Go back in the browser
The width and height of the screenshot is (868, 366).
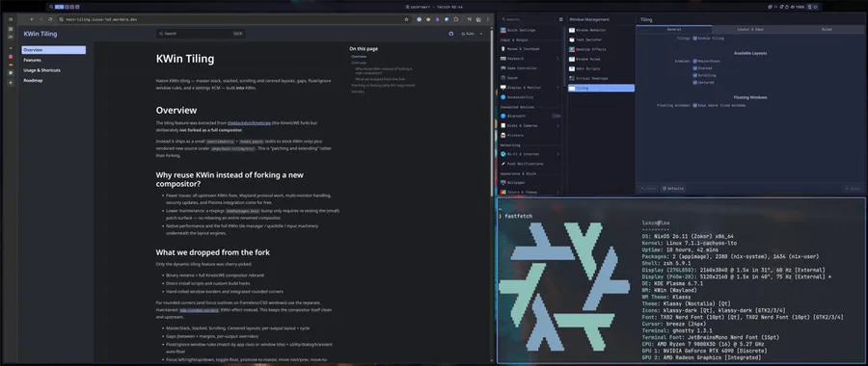point(32,19)
